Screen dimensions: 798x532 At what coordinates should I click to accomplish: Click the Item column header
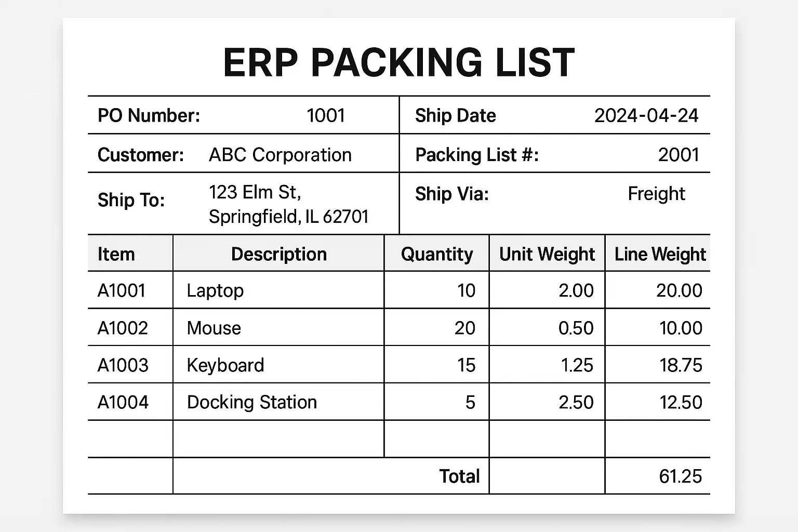(116, 254)
